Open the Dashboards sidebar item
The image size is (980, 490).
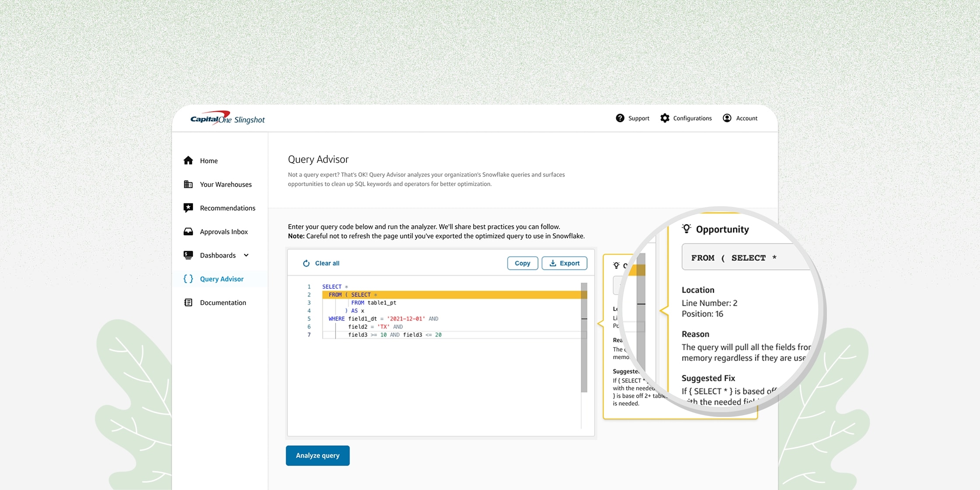pos(217,255)
